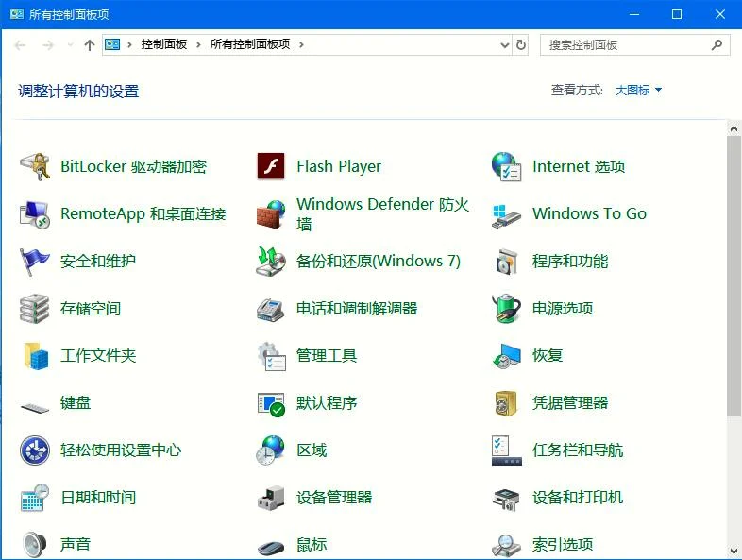Select 所有控制面板项 in the breadcrumb path
This screenshot has width=742, height=560.
tap(249, 44)
